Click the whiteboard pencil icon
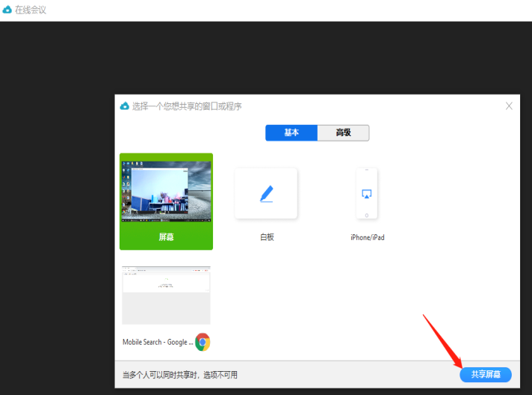This screenshot has height=395, width=532. point(266,194)
